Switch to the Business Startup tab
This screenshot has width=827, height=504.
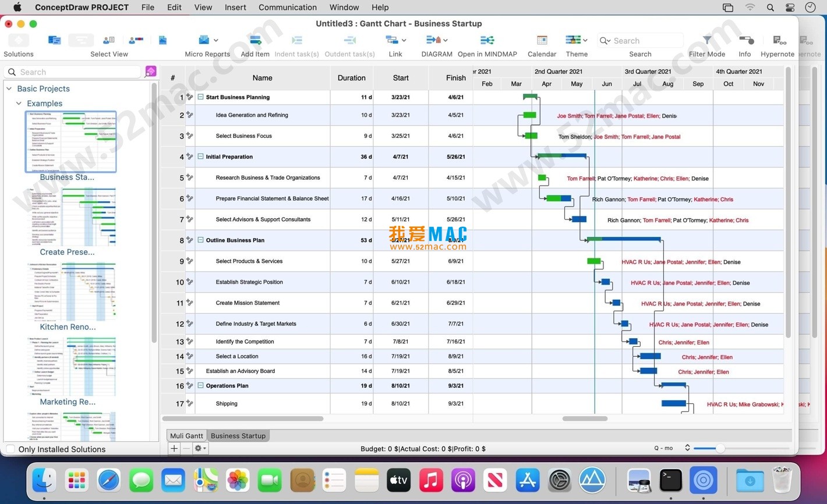click(x=238, y=435)
